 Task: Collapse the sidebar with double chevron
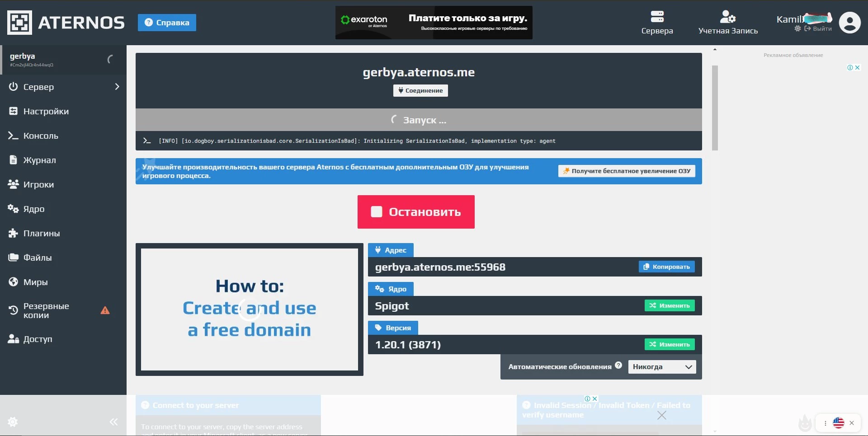113,422
